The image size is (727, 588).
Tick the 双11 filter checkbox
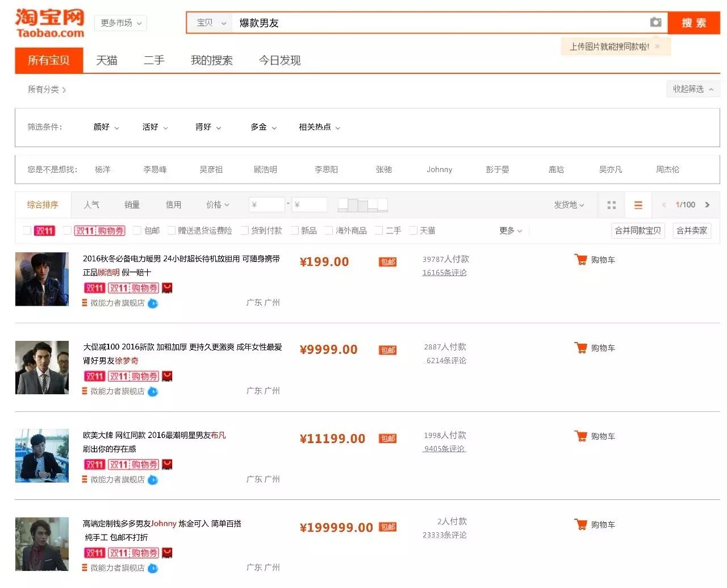27,231
